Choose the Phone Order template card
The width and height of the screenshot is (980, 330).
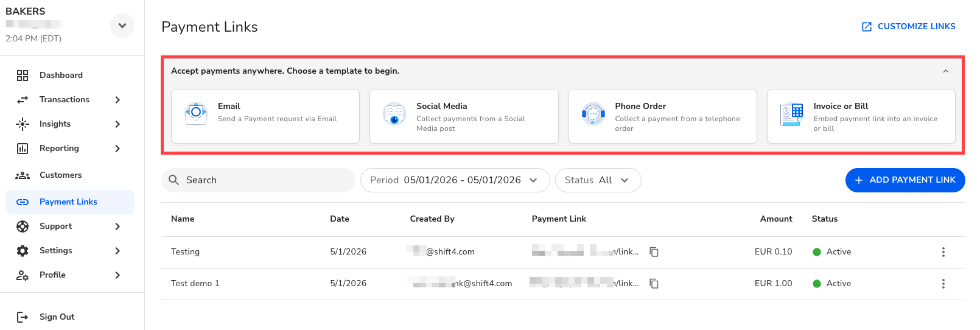pyautogui.click(x=662, y=116)
